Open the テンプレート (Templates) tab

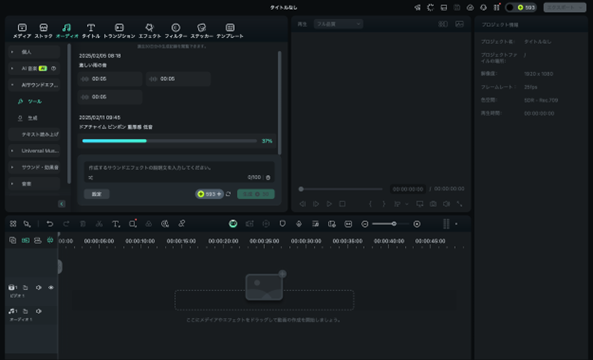coord(230,31)
